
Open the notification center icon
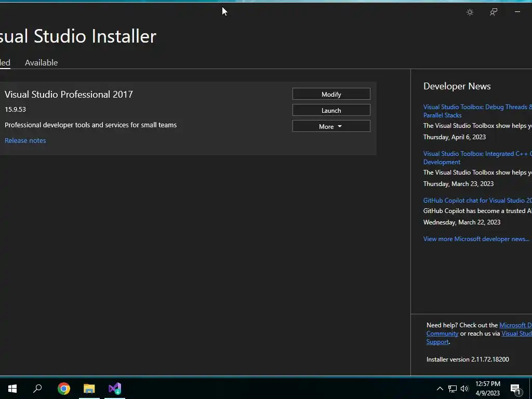pos(515,389)
